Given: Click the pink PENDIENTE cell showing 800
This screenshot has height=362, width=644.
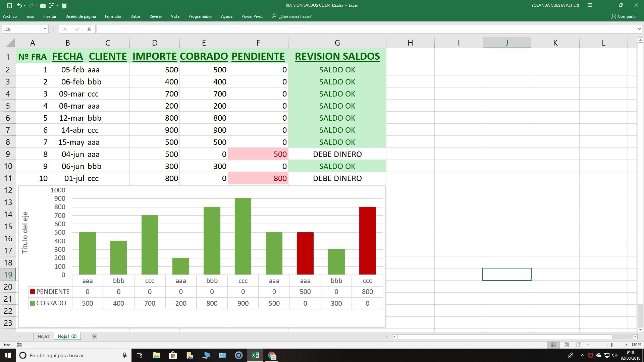Looking at the screenshot, I should (x=258, y=178).
